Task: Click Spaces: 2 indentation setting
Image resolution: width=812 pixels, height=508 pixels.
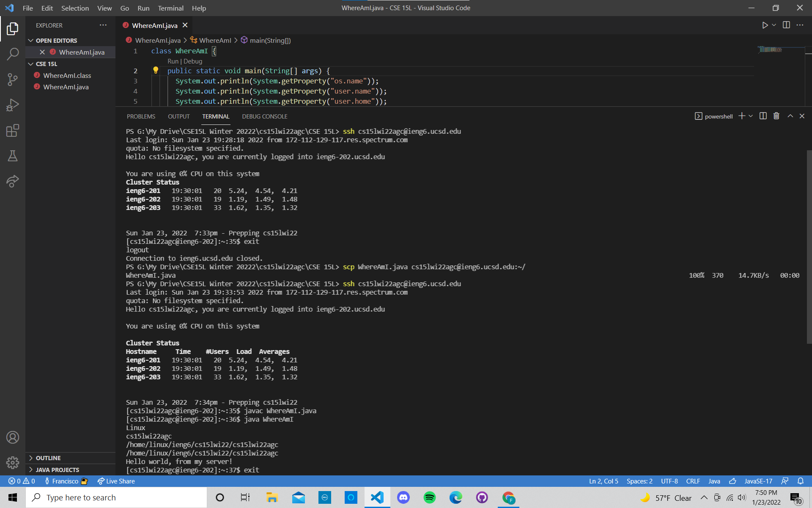Action: [639, 481]
